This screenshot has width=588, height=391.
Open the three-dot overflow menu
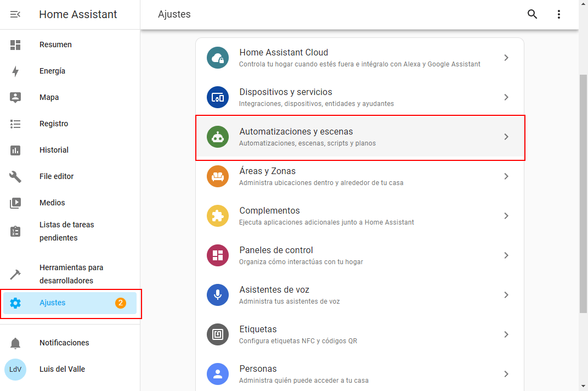[x=559, y=14]
